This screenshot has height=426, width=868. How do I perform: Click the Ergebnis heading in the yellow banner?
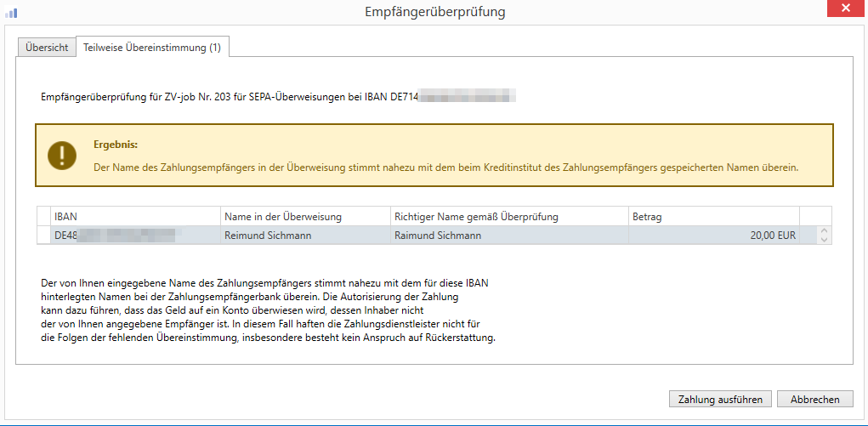(x=116, y=145)
